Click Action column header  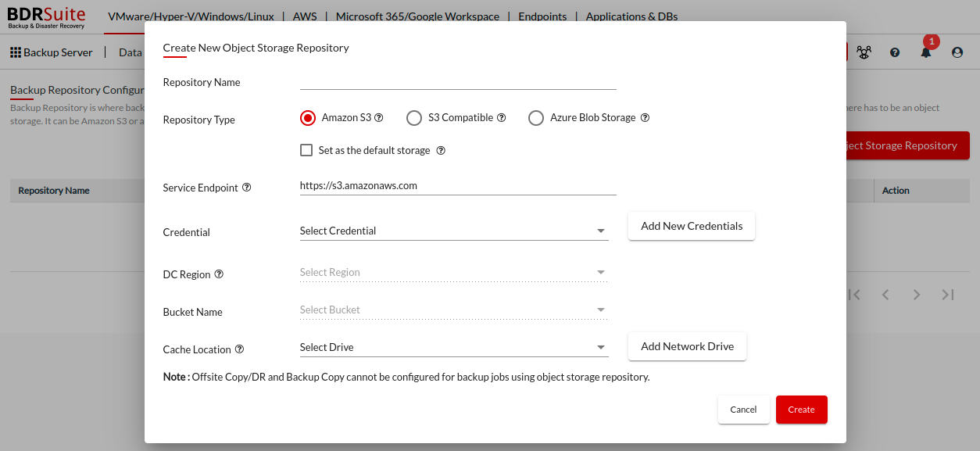point(896,191)
